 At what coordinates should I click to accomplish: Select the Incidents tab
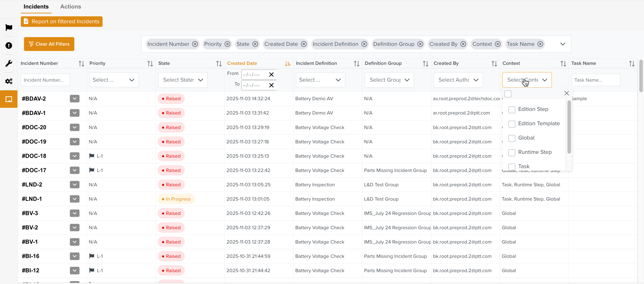36,7
